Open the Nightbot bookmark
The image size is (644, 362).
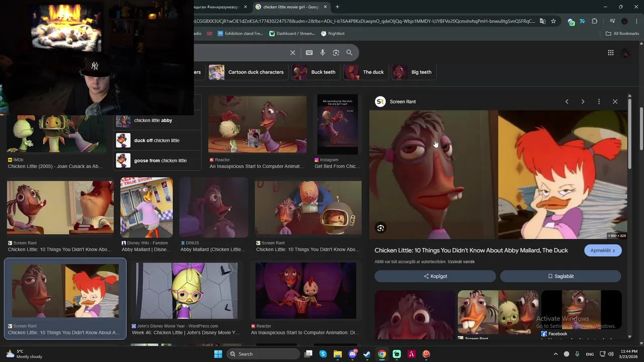[333, 34]
